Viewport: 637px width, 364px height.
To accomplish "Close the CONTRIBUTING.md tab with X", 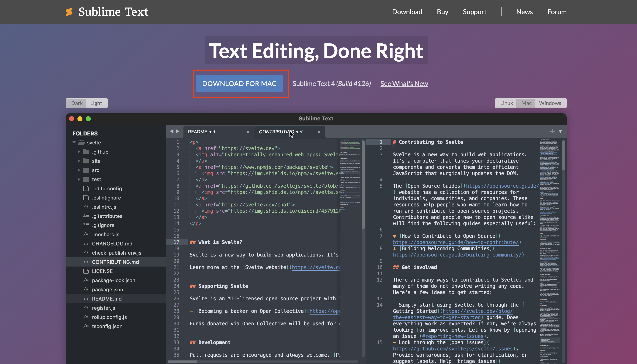I will pos(319,132).
